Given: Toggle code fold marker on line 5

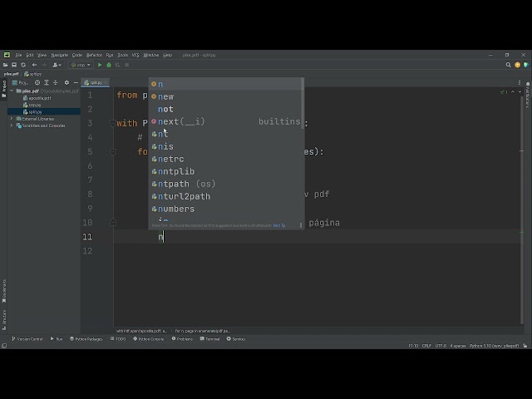Looking at the screenshot, I should point(113,151).
